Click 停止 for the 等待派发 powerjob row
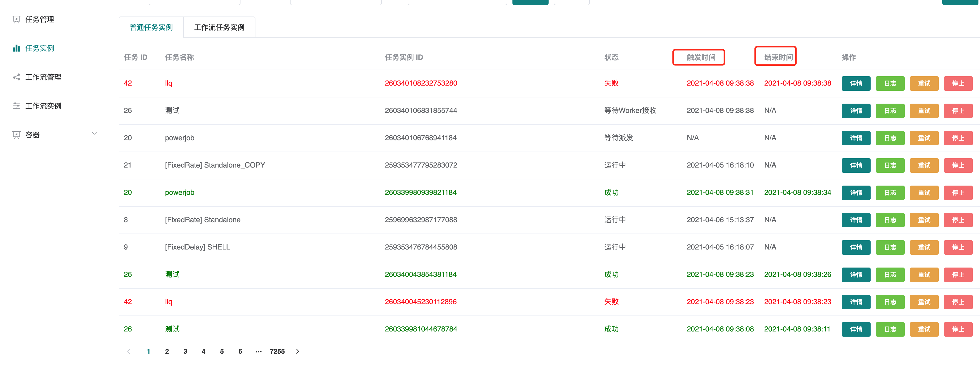Screen dimensions: 980x366 (958, 138)
